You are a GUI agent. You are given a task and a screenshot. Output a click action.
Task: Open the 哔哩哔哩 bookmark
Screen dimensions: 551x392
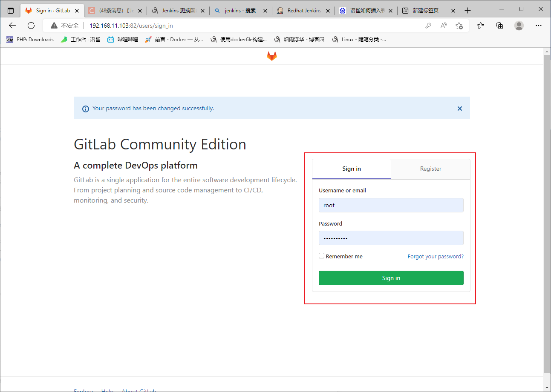[123, 39]
